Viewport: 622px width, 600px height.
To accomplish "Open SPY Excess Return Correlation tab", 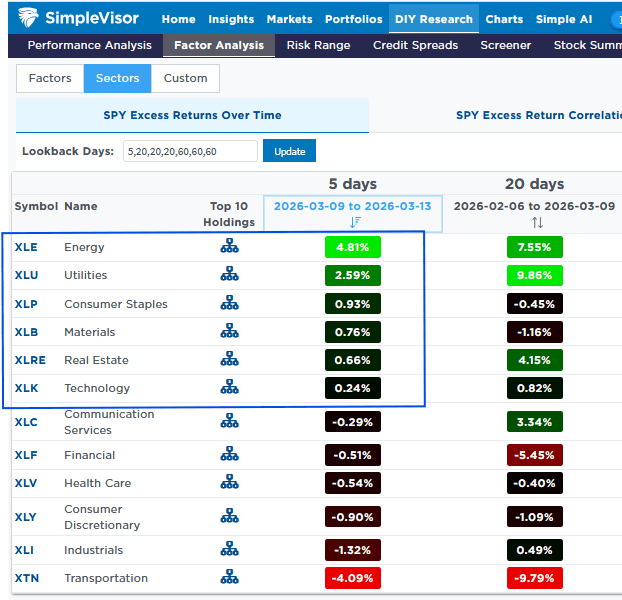I will (x=538, y=115).
